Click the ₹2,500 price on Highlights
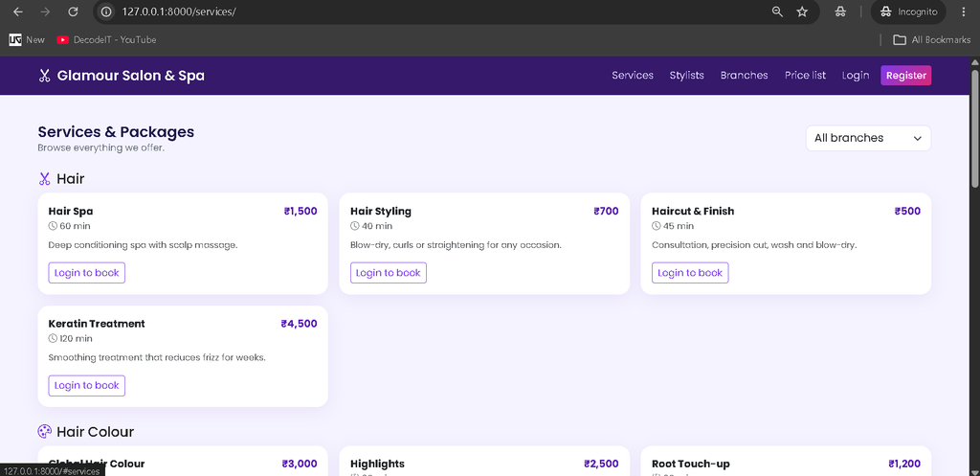 (x=601, y=465)
